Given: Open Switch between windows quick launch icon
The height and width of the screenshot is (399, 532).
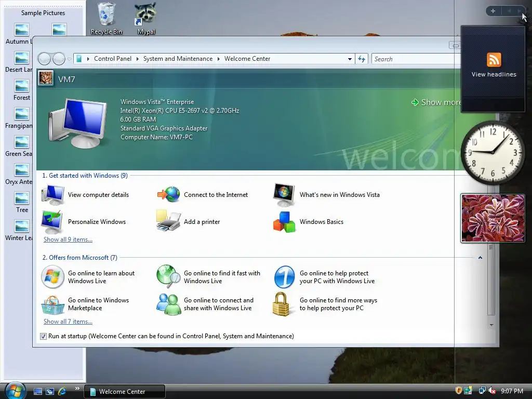Looking at the screenshot, I should (x=50, y=391).
